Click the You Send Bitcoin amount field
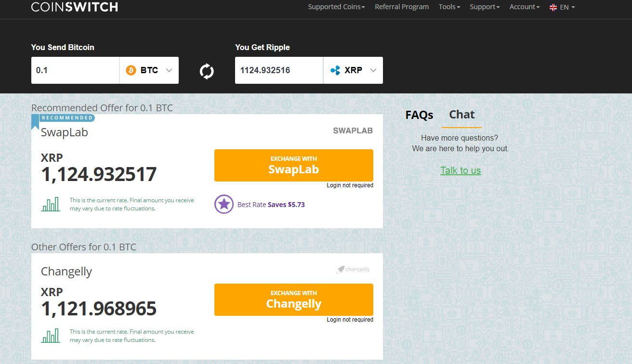Screen dimensions: 632x364 pos(75,70)
